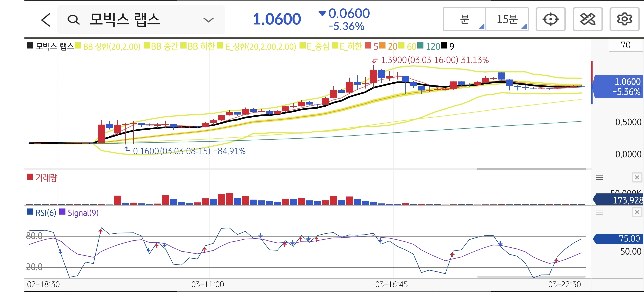
Task: Open the 분 chart type dropdown
Action: [x=464, y=19]
